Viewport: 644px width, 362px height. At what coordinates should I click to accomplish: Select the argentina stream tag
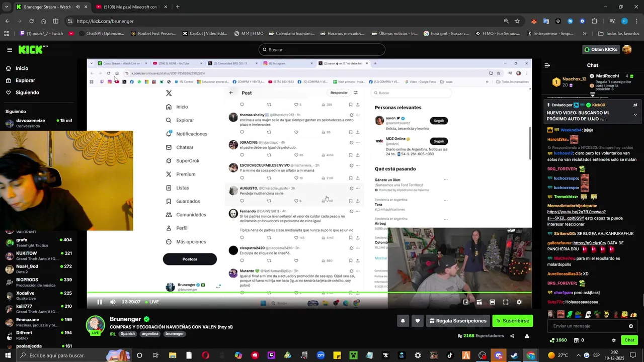150,334
